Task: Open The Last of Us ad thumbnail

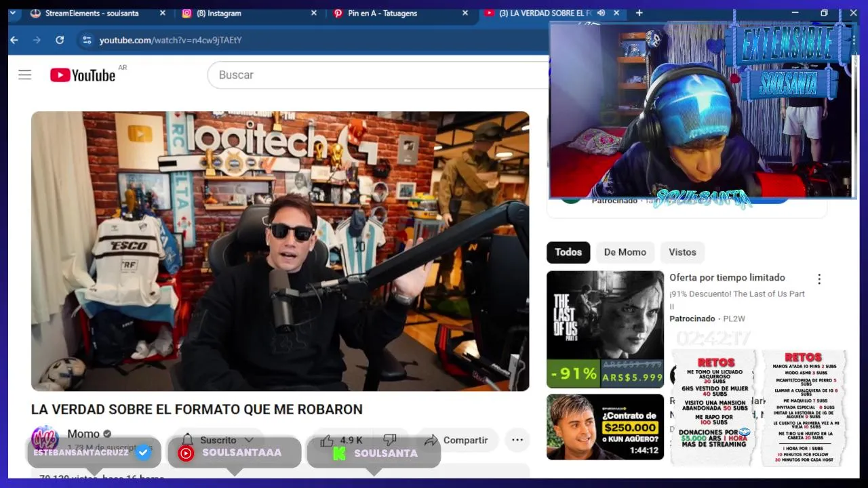Action: (605, 329)
